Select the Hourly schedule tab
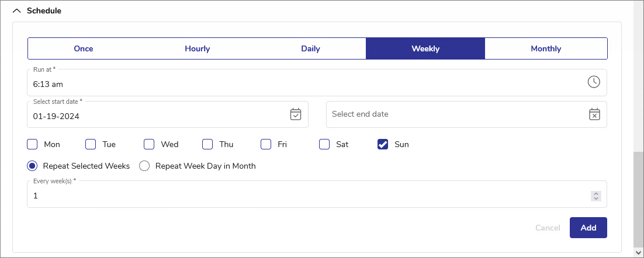Image resolution: width=644 pixels, height=258 pixels. pyautogui.click(x=197, y=48)
